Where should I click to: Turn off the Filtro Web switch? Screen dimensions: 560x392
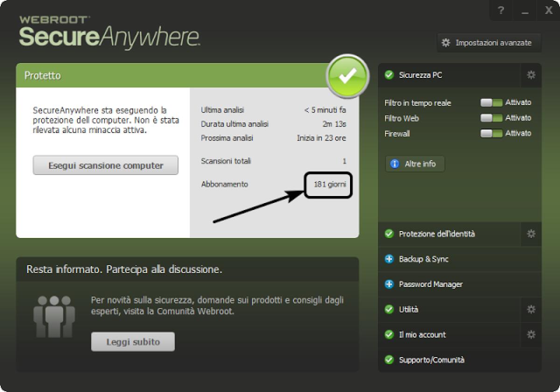(x=491, y=118)
